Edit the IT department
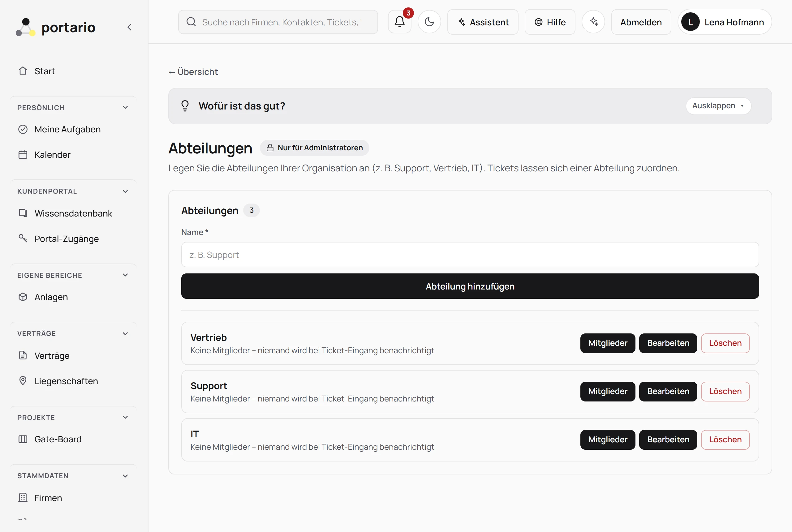Viewport: 792px width, 532px height. 668,440
